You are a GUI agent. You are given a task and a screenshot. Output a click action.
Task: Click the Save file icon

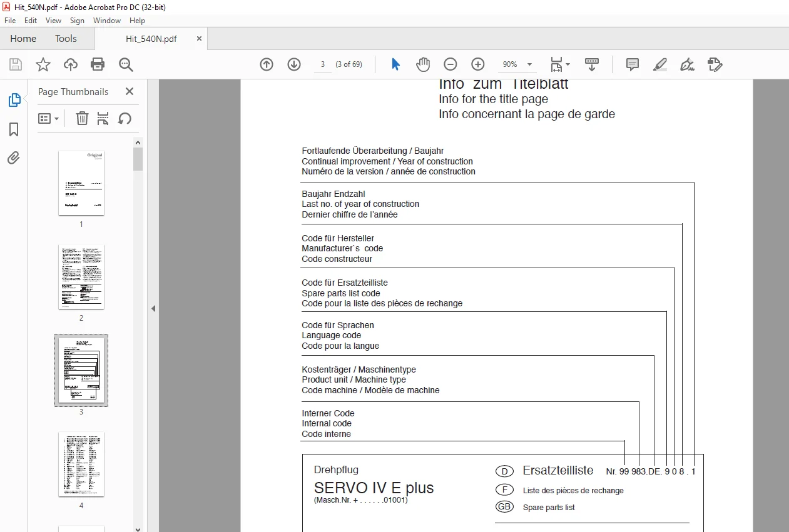click(16, 64)
